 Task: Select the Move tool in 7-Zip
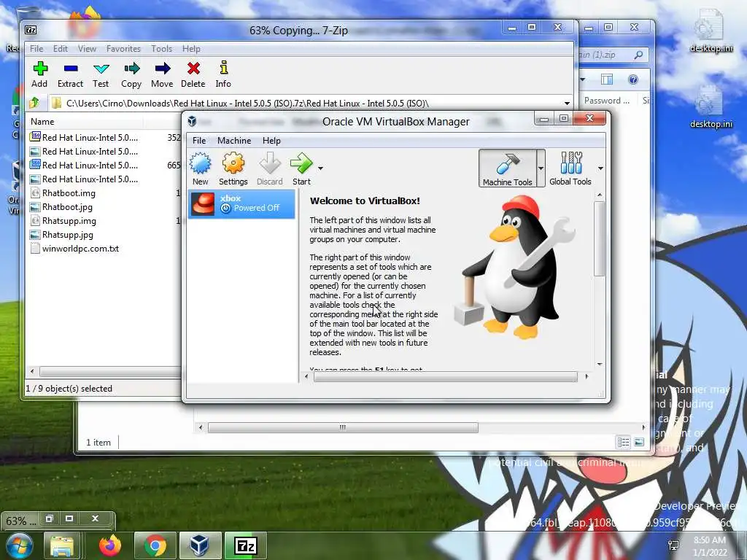pyautogui.click(x=162, y=74)
